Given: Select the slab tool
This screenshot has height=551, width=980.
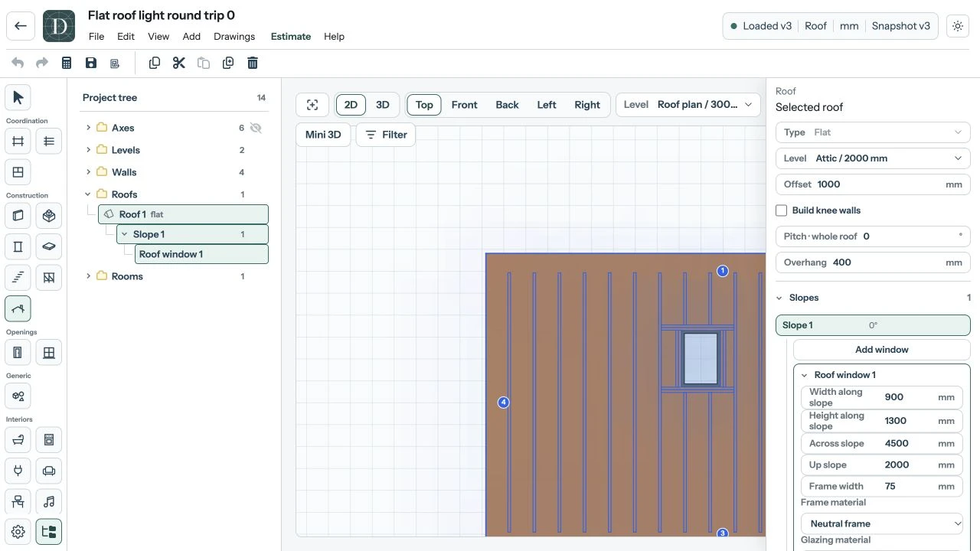Looking at the screenshot, I should click(49, 246).
